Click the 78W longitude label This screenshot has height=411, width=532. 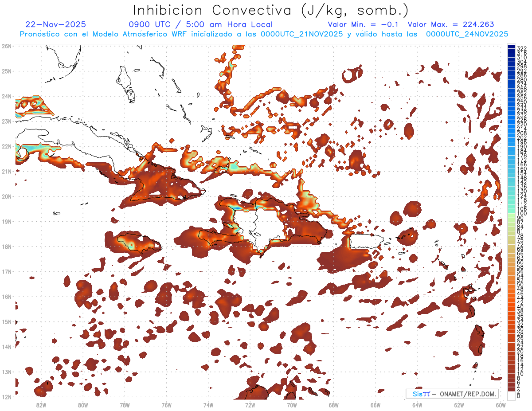[125, 404]
